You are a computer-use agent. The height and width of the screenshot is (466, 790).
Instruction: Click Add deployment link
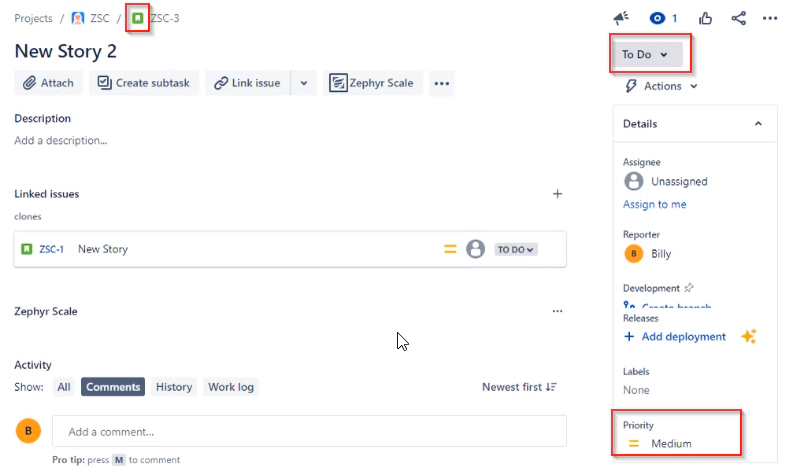pyautogui.click(x=675, y=337)
